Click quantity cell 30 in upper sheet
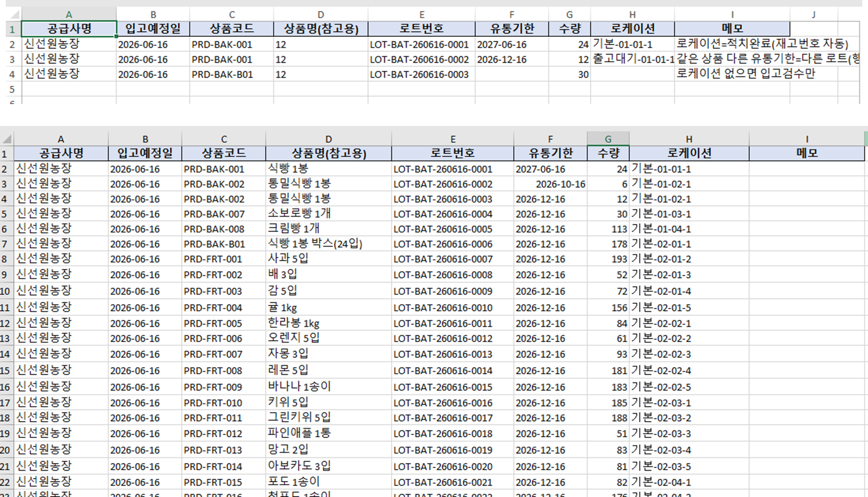 (x=569, y=74)
